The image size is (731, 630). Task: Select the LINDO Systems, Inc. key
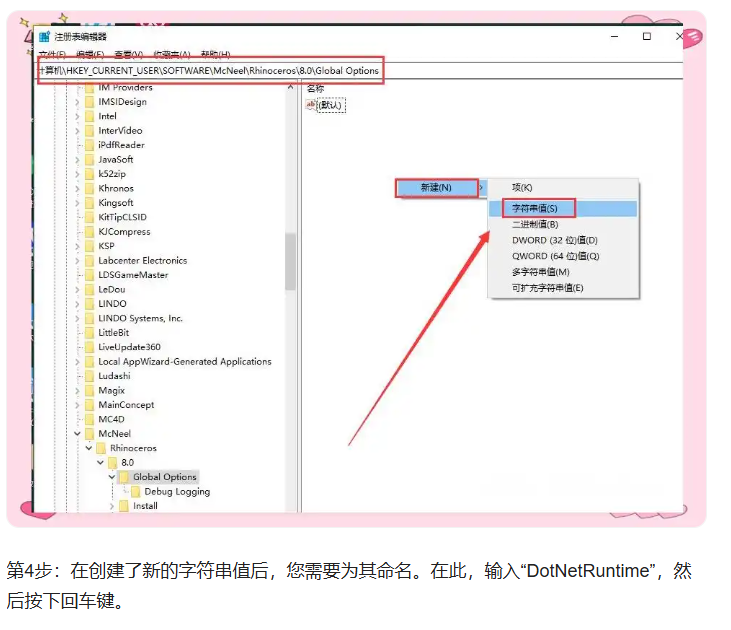click(x=141, y=318)
